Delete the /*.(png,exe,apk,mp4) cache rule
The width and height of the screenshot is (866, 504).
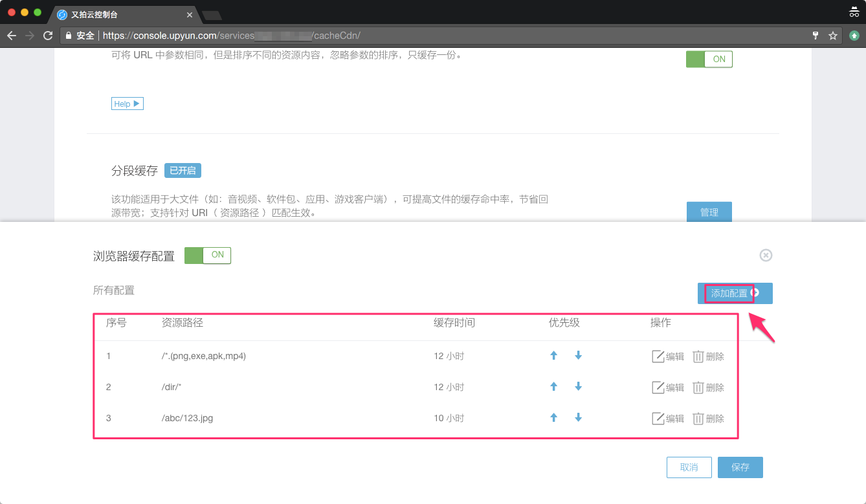pos(708,356)
